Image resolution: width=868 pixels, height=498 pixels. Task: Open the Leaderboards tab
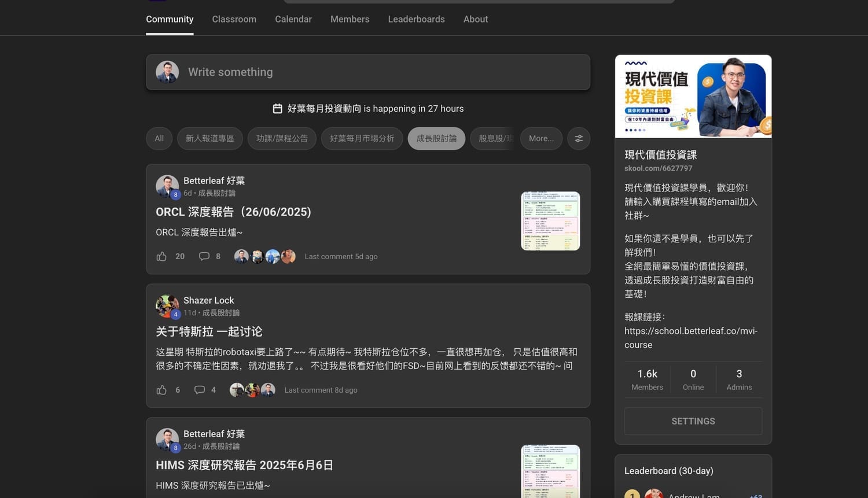416,19
